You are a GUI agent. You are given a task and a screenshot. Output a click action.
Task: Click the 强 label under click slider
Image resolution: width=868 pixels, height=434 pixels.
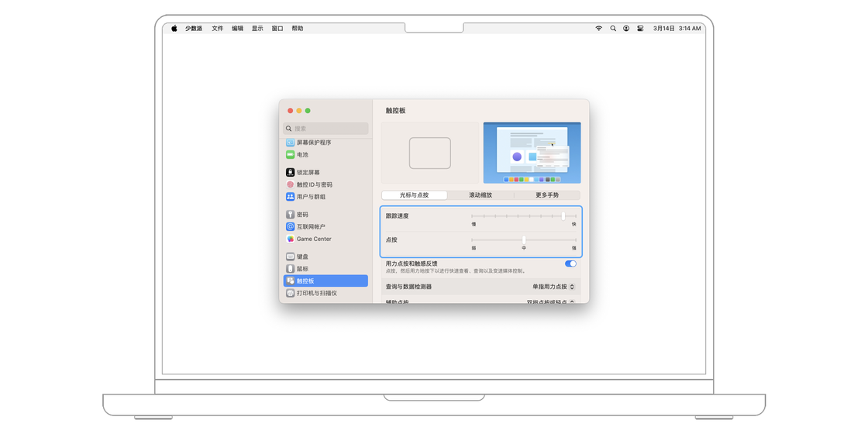click(574, 248)
